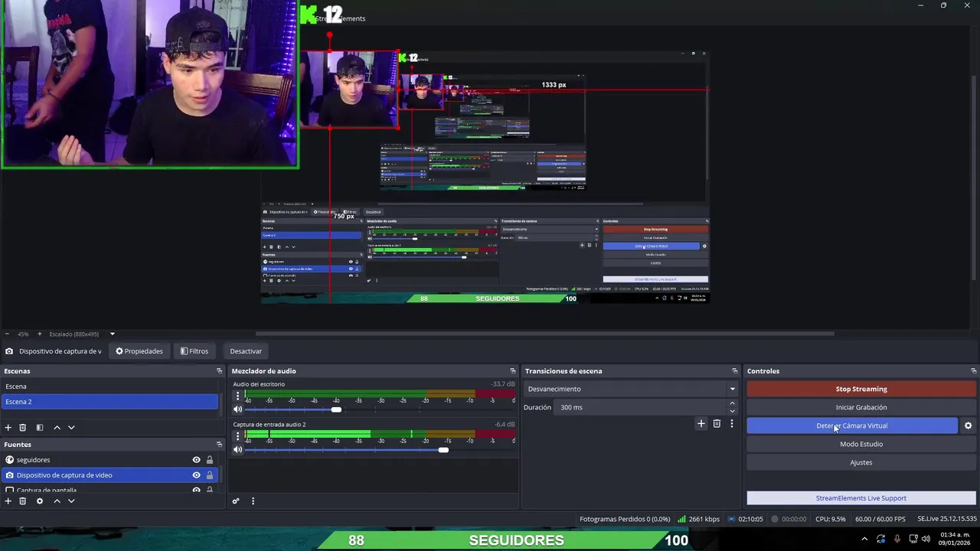Mute Audio del escritorio speaker
980x551 pixels.
tap(237, 409)
